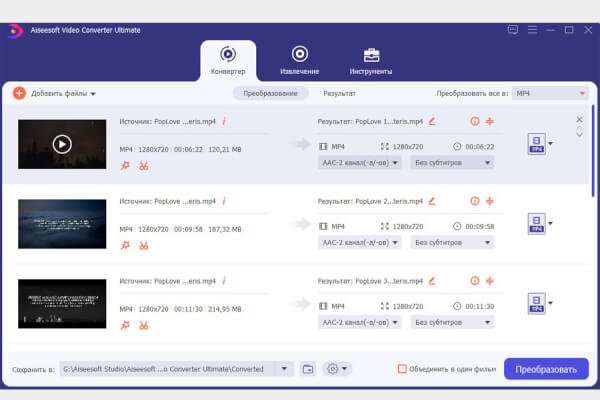Image resolution: width=600 pixels, height=400 pixels.
Task: Open compress icon next to second video result
Action: click(x=490, y=201)
